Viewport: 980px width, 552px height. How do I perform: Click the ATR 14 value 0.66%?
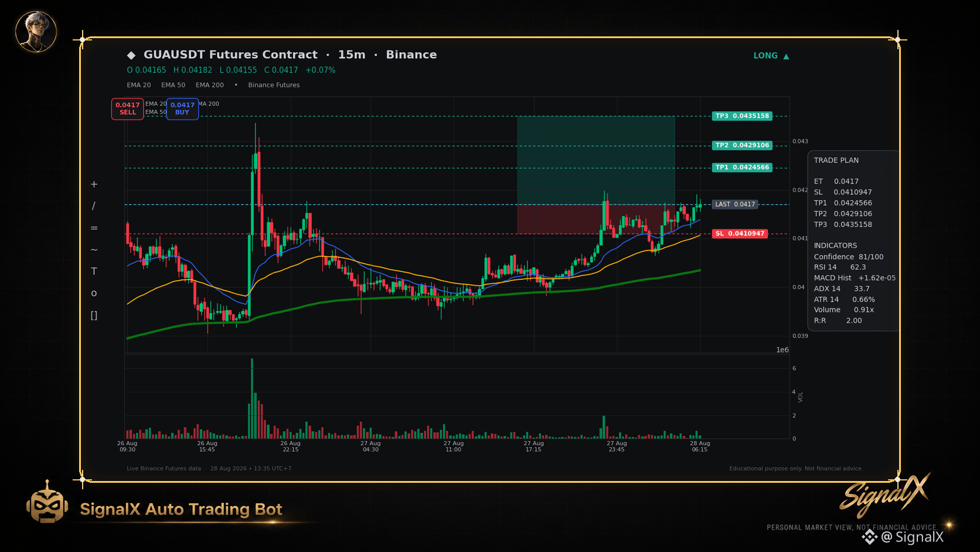(x=863, y=300)
